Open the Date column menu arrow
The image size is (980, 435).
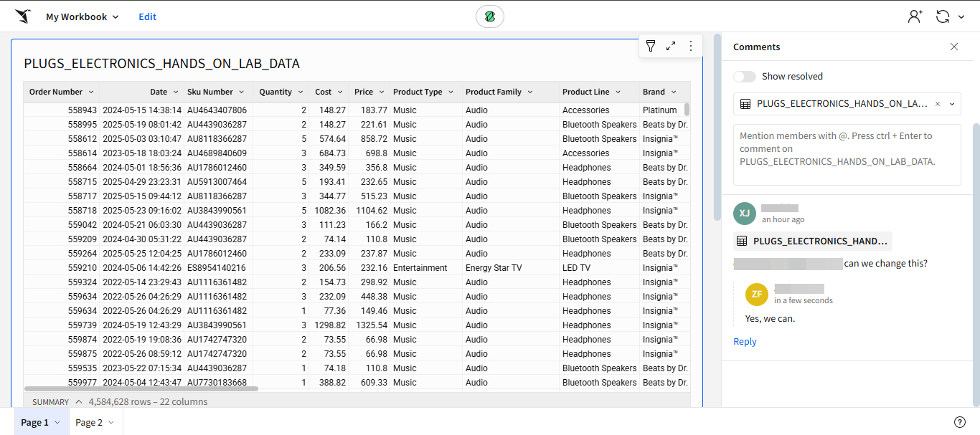[175, 92]
